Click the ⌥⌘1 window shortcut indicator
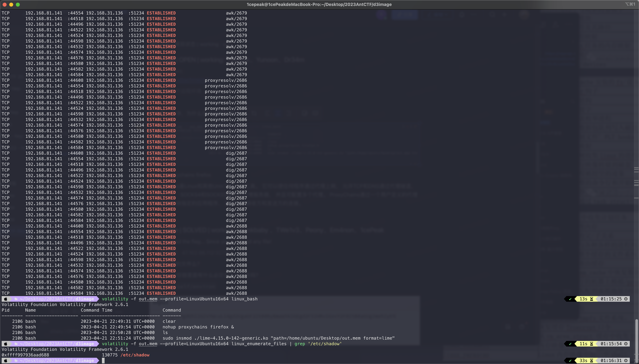Image resolution: width=639 pixels, height=364 pixels. click(x=630, y=4)
